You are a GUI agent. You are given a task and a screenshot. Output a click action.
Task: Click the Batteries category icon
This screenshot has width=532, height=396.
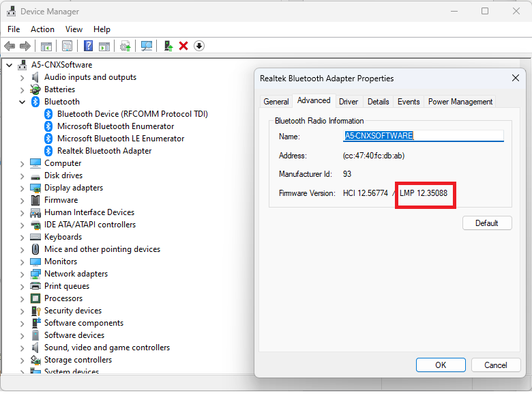(35, 89)
